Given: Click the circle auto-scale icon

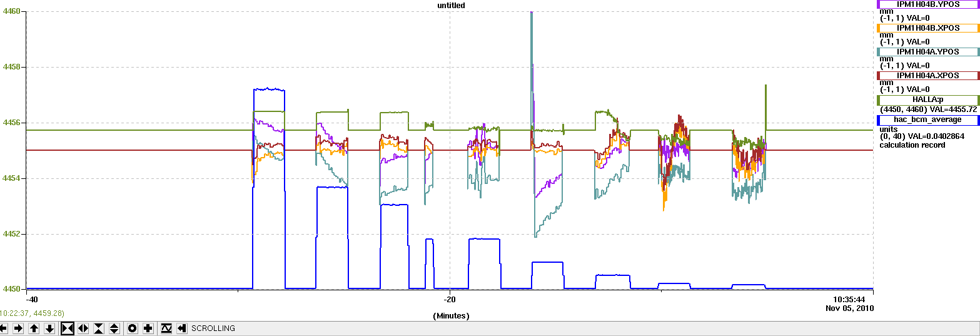Looking at the screenshot, I should click(x=133, y=328).
